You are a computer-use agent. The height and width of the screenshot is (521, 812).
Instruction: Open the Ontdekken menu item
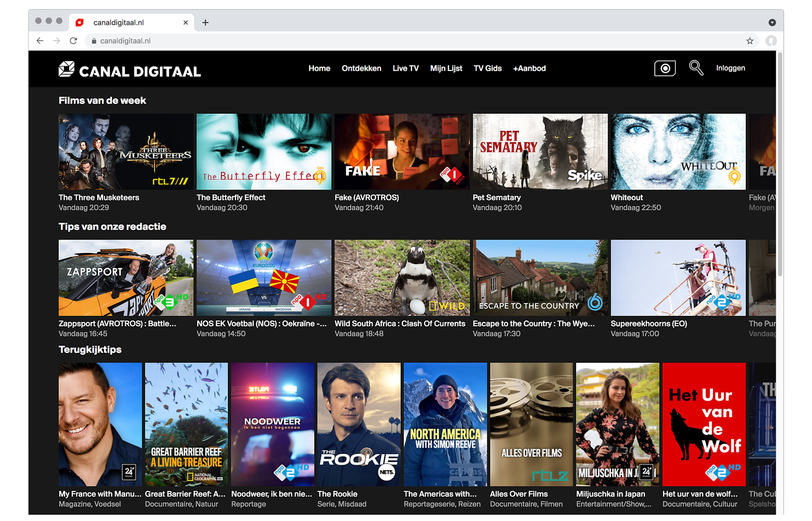pos(361,68)
